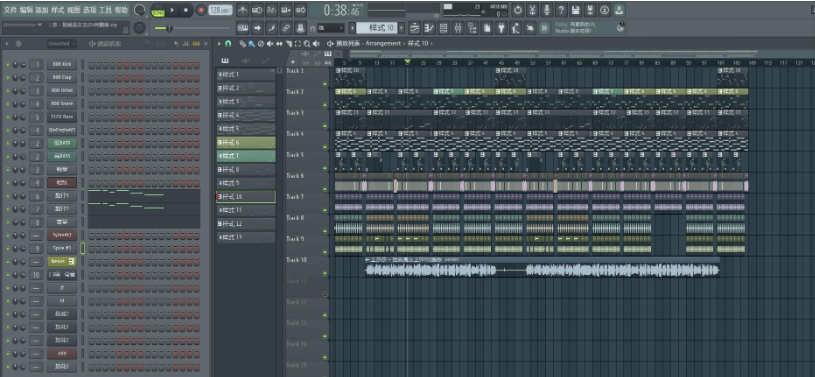This screenshot has width=815, height=377.
Task: Toggle the countdown before recording icon
Action: point(271,10)
